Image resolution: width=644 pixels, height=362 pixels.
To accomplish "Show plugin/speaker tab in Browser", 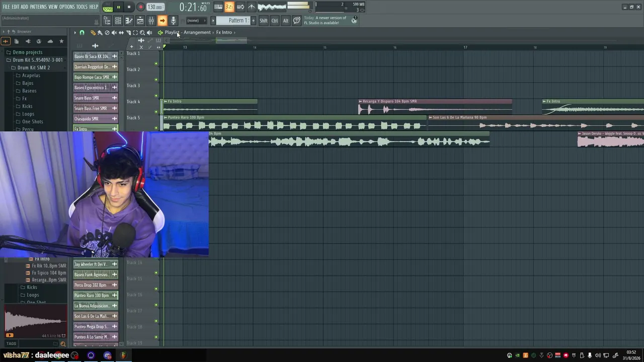I will pyautogui.click(x=28, y=41).
